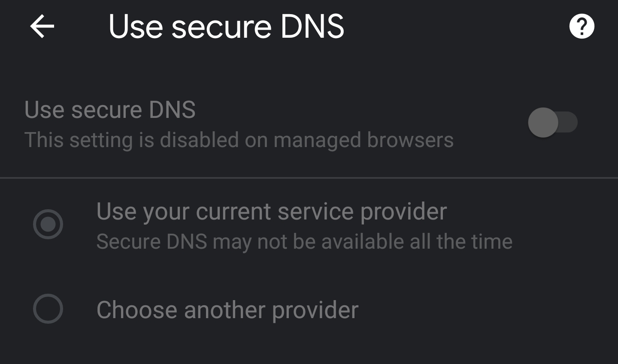Click 'Use your current service provider' label
The height and width of the screenshot is (364, 618).
click(x=271, y=211)
